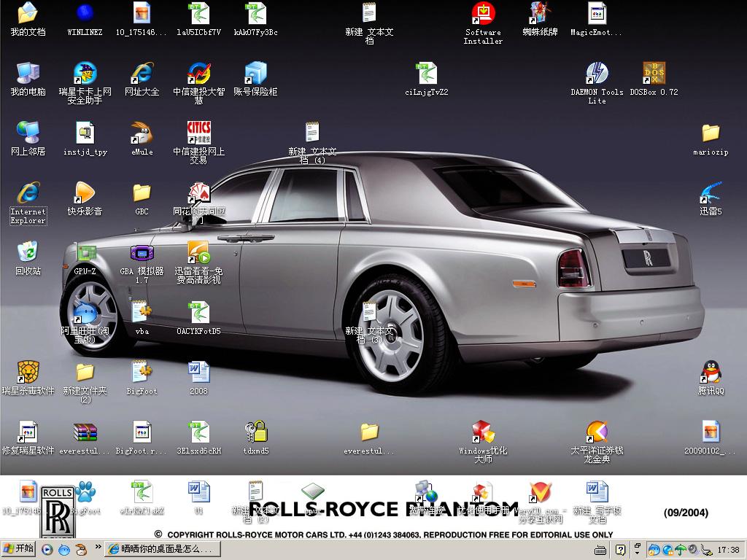Open the everestul WinRAR archive

pyautogui.click(x=85, y=432)
